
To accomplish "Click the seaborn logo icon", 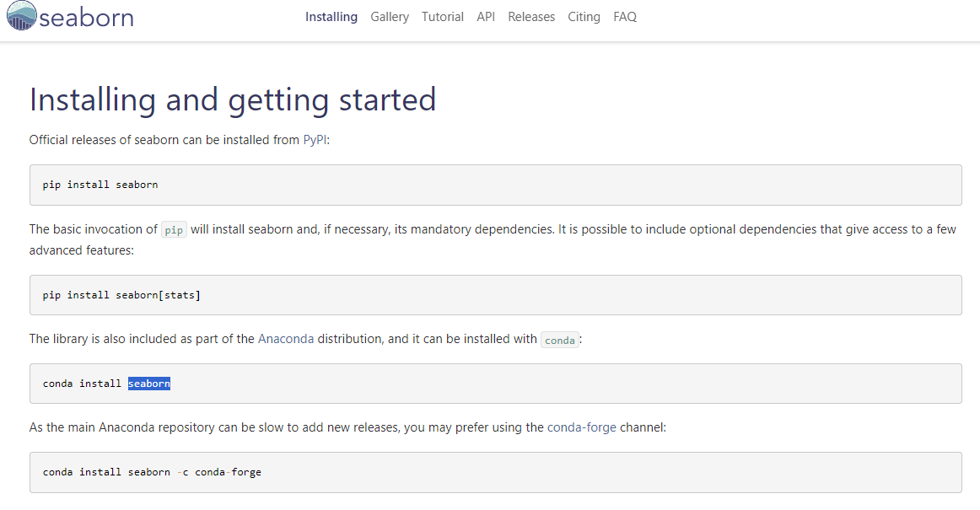I will (x=21, y=16).
